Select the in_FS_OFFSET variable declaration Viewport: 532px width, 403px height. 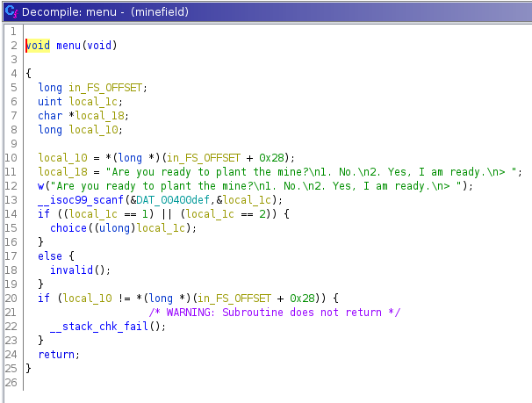109,87
